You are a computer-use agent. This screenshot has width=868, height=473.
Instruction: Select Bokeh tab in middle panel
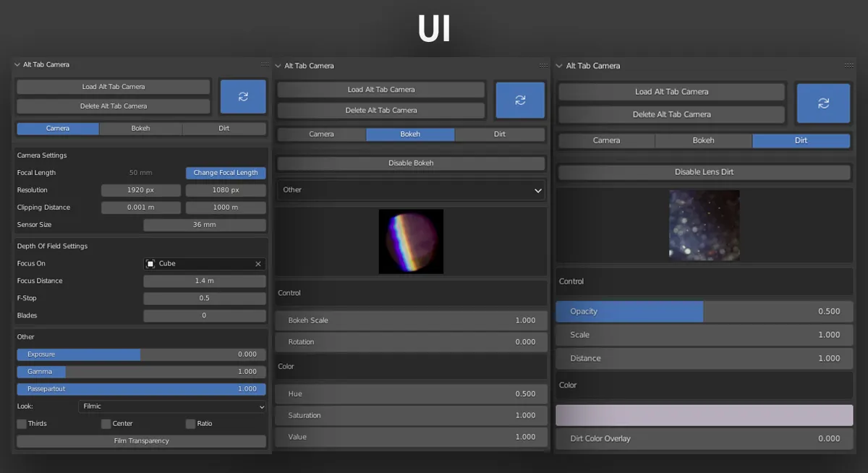point(410,135)
